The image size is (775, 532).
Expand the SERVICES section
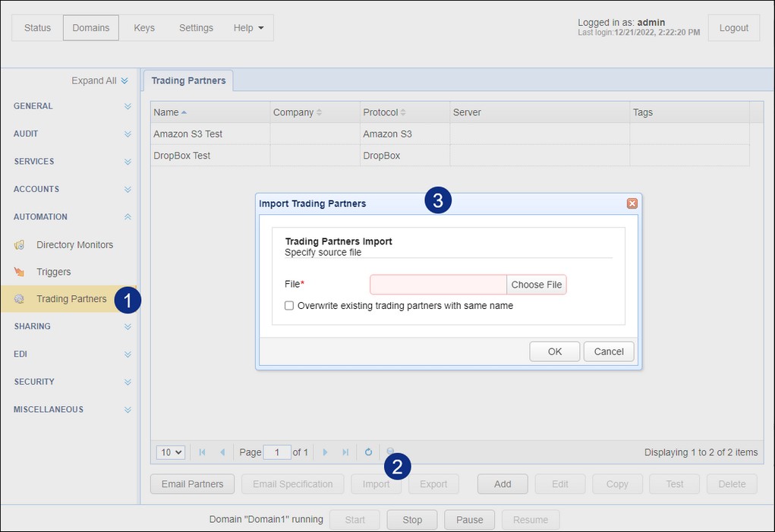[x=128, y=162]
